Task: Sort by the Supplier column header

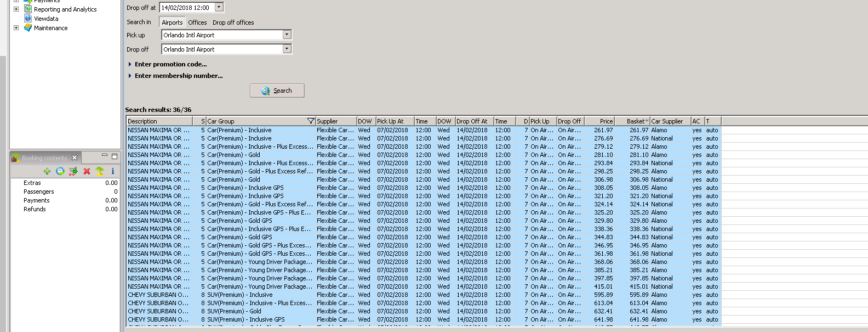Action: [336, 121]
